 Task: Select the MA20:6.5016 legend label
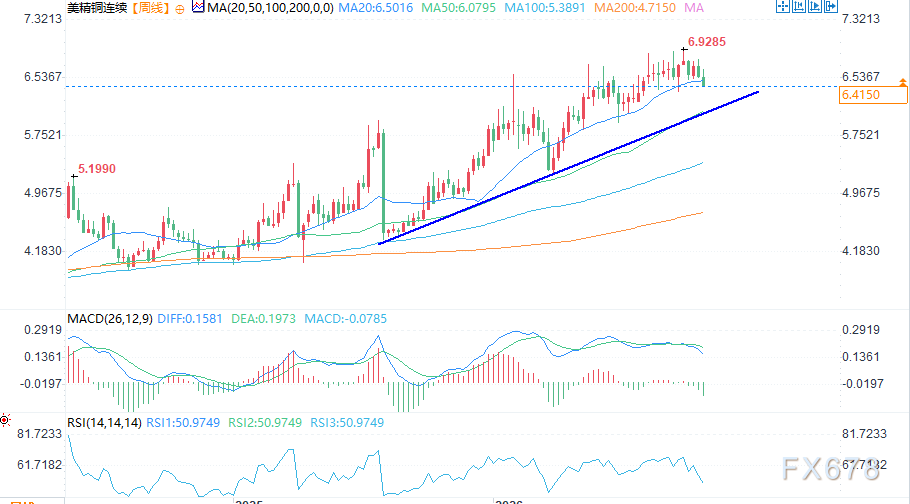(375, 8)
